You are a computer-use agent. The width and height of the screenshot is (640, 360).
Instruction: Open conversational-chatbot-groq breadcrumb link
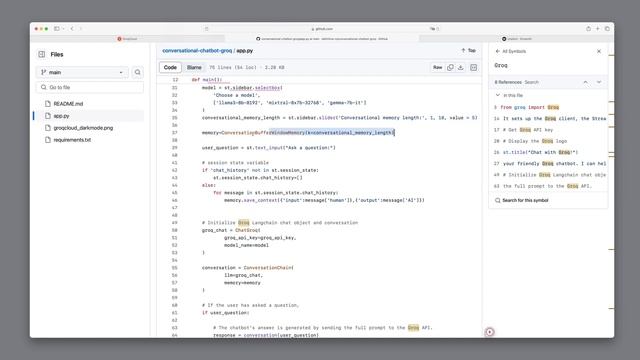click(197, 51)
